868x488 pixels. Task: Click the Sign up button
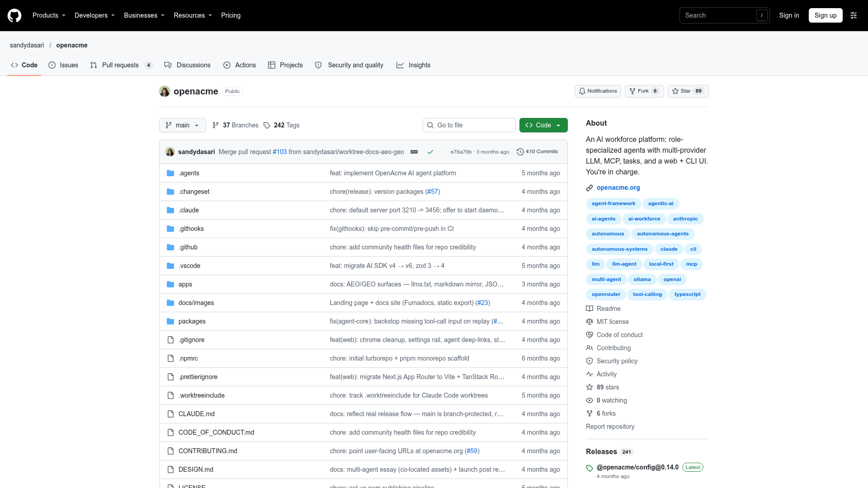[826, 15]
